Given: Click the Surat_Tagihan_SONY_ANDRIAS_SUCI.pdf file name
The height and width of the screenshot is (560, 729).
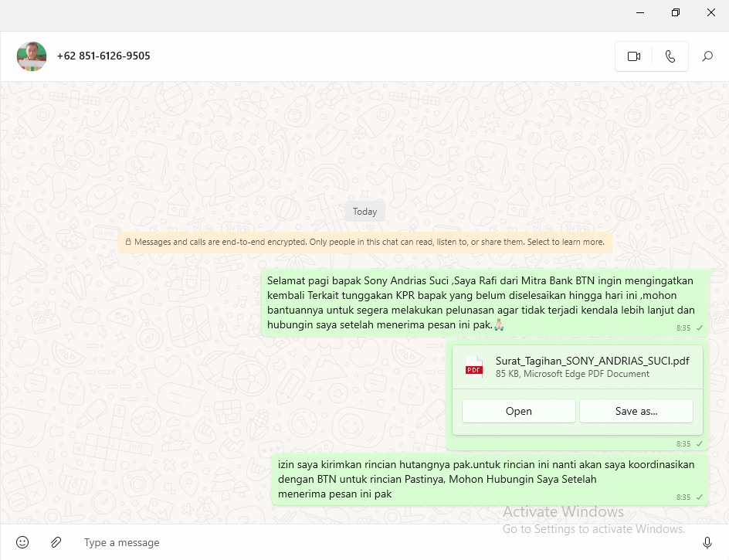Looking at the screenshot, I should tap(592, 361).
